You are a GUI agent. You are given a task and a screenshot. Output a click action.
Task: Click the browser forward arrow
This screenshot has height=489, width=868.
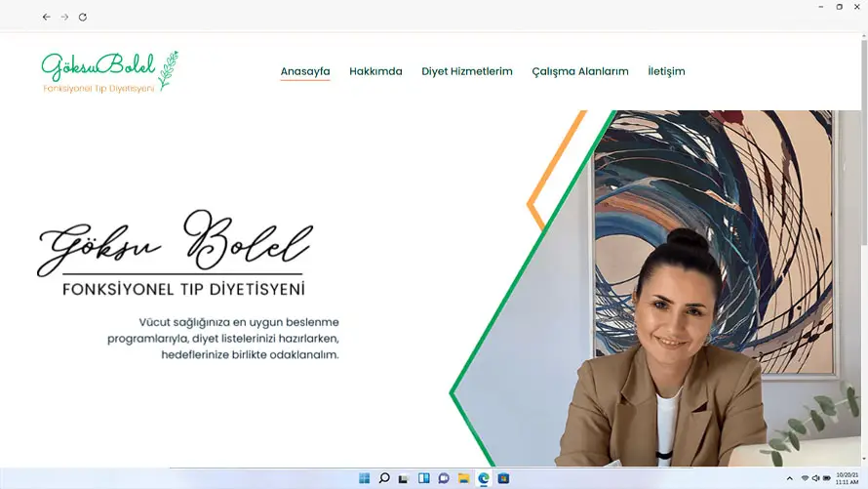pos(64,18)
